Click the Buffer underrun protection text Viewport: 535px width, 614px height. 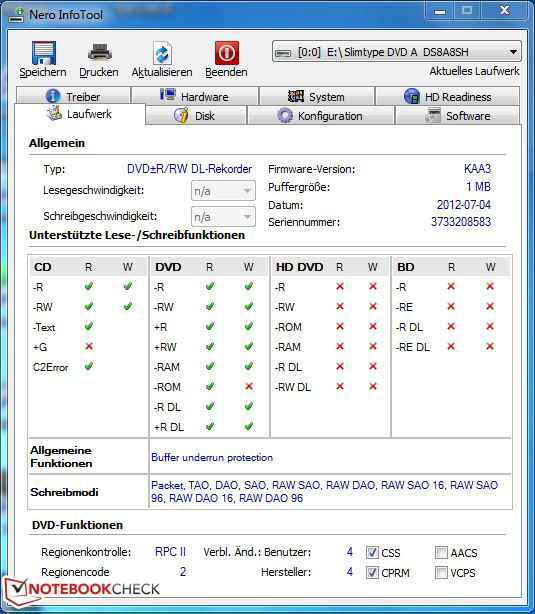[212, 457]
